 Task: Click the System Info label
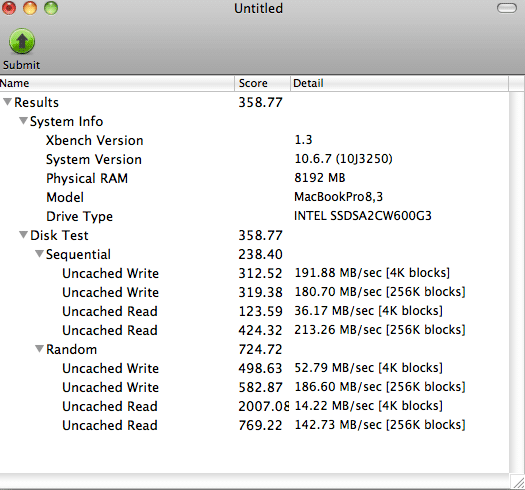(x=66, y=121)
